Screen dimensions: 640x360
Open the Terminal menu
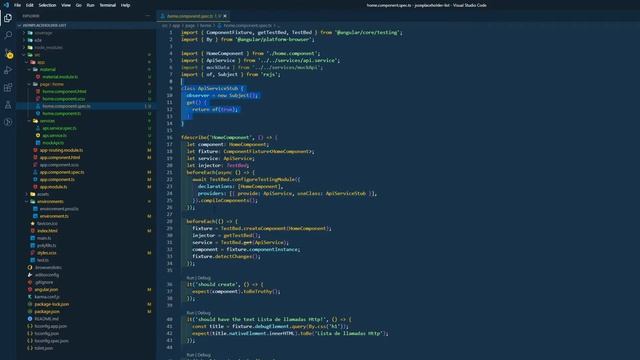108,5
